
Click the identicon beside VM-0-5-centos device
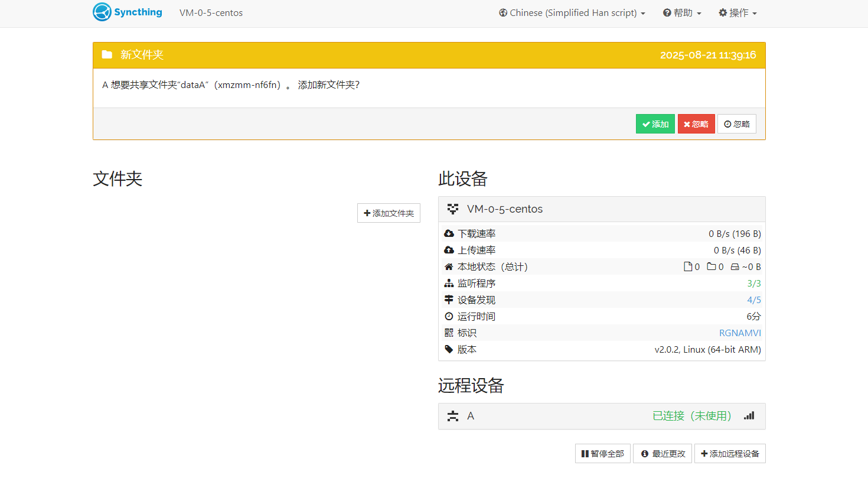click(453, 209)
